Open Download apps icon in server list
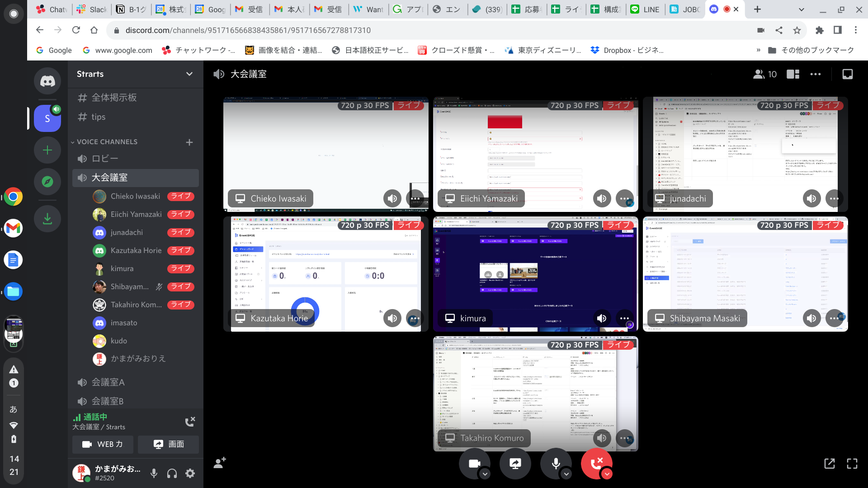868x488 pixels. (x=47, y=219)
